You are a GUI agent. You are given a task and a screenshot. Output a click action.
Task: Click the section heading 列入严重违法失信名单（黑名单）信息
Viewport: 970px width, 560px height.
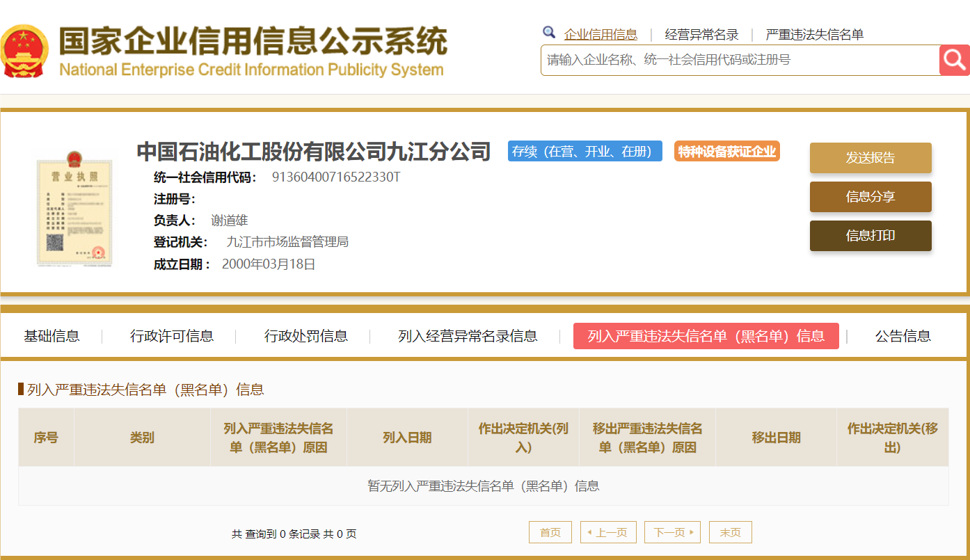(145, 390)
